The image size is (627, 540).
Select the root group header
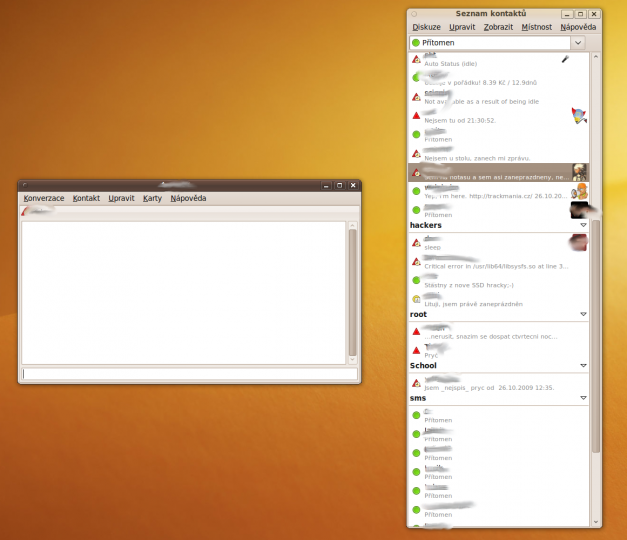[x=499, y=314]
